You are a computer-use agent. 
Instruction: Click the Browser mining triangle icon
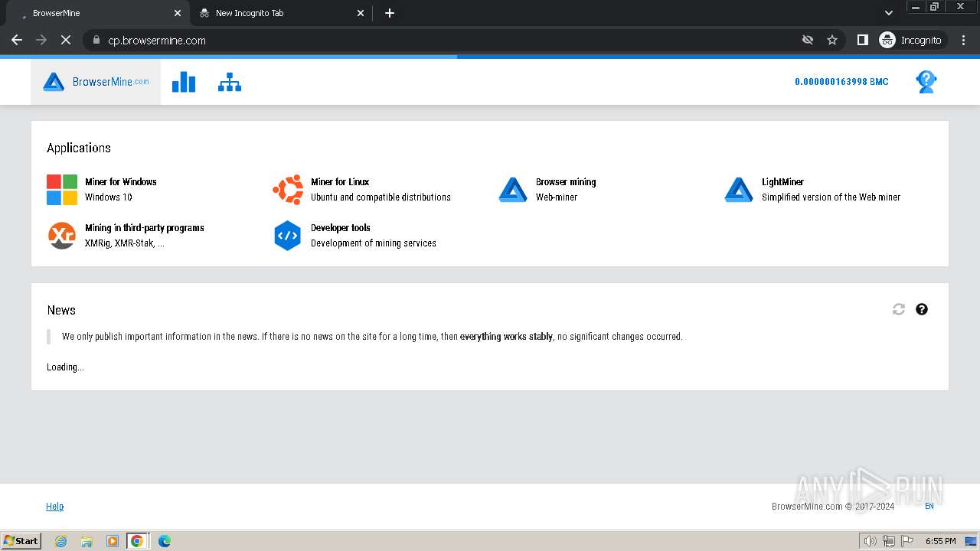click(x=513, y=190)
